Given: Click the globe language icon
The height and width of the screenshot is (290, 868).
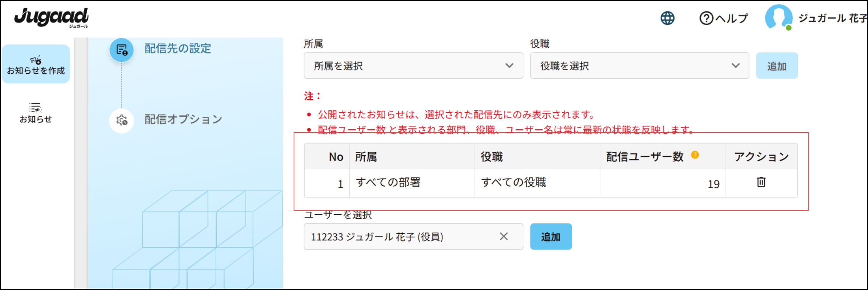Looking at the screenshot, I should point(667,18).
